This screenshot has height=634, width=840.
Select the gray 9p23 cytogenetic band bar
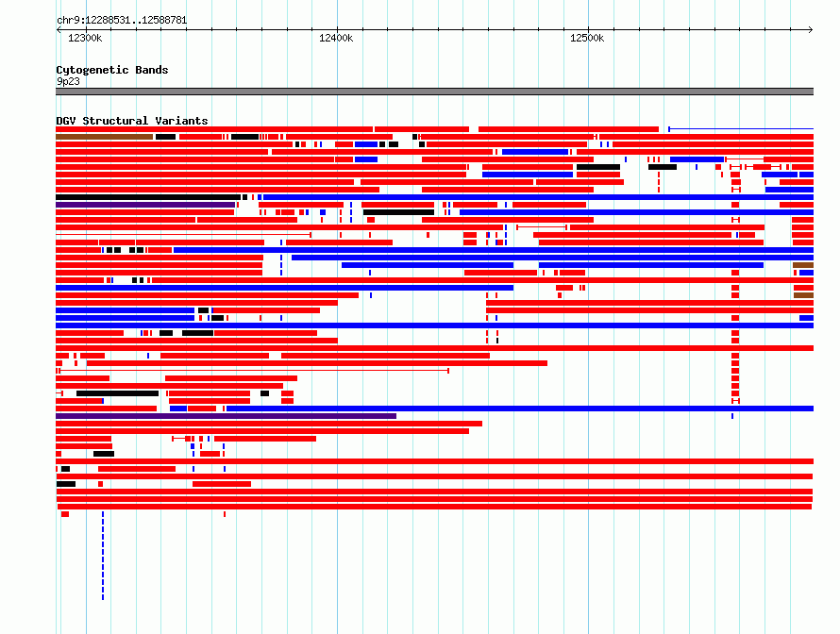coord(434,92)
